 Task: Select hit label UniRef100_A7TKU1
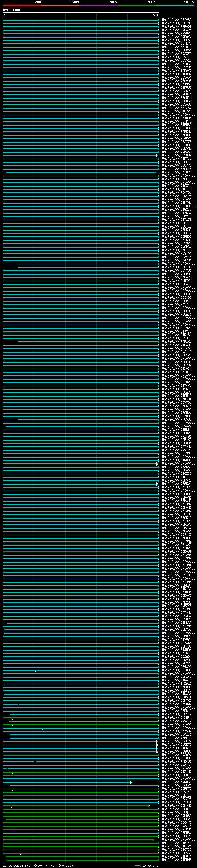click(x=177, y=240)
